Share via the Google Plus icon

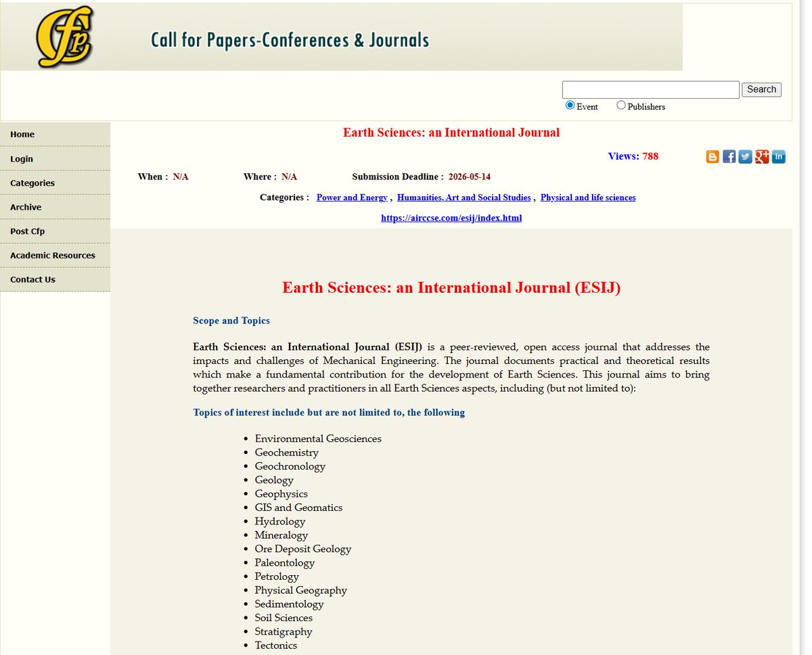tap(762, 157)
